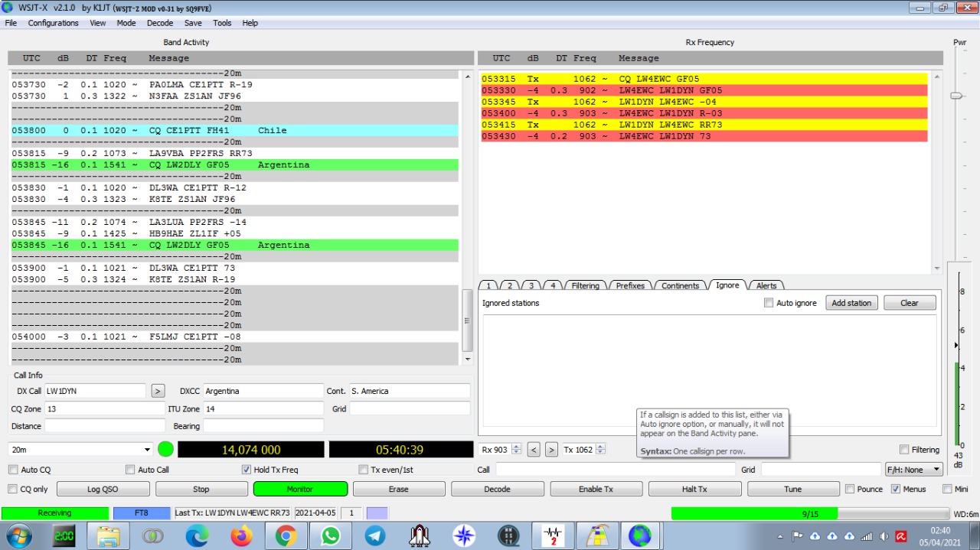Adjust the Pwr slider handle
Image resolution: width=980 pixels, height=550 pixels.
tap(955, 96)
